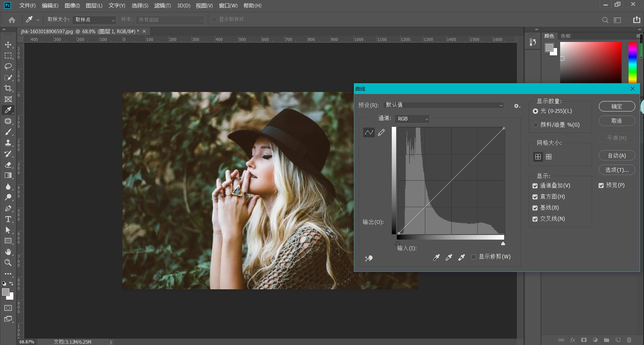Open the 预设 默认值 dropdown
This screenshot has width=644, height=345.
tap(443, 105)
